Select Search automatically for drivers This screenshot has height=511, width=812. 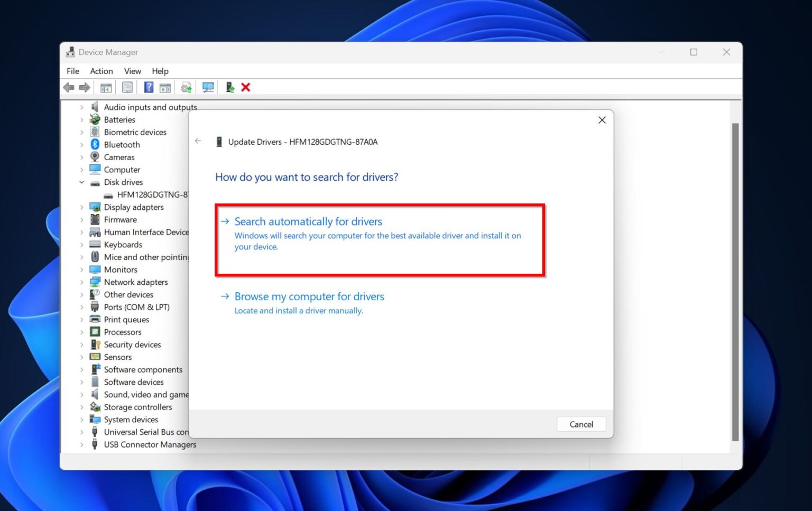click(308, 221)
